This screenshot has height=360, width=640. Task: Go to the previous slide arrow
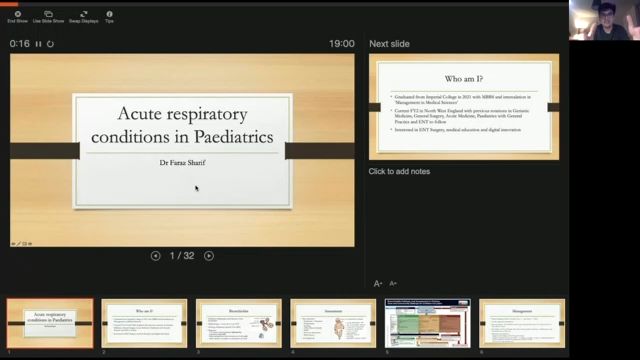(156, 256)
